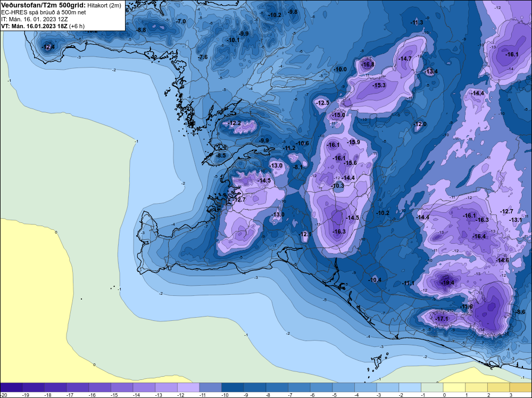Click the legend swatch between -20 and -19

click(x=11, y=387)
